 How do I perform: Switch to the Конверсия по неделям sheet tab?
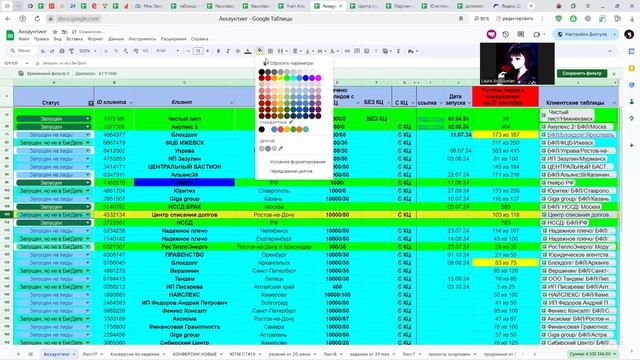click(134, 354)
